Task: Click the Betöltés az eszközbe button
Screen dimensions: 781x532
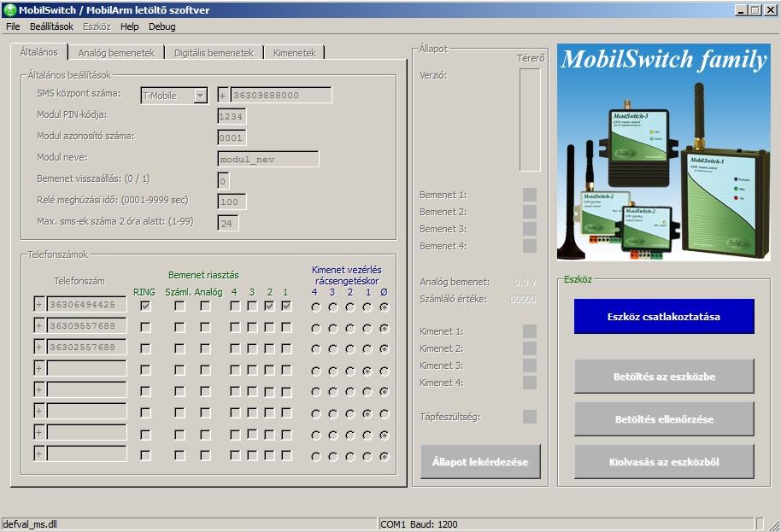Action: [664, 377]
